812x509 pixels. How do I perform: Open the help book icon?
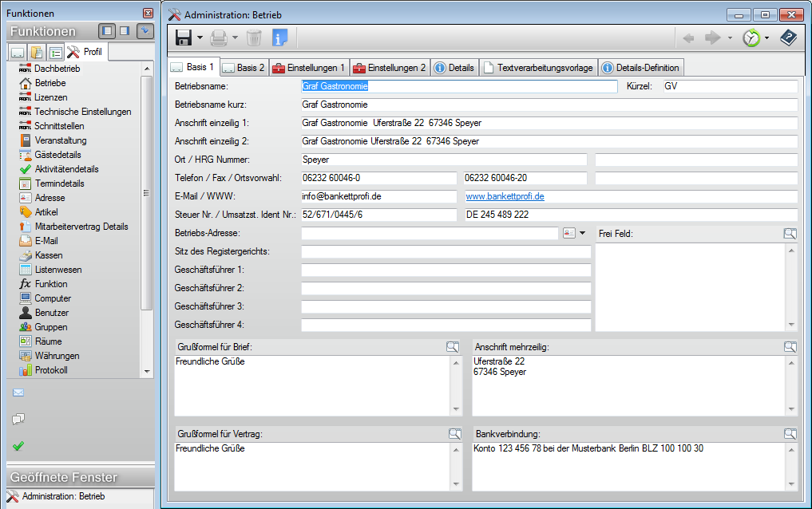[788, 37]
